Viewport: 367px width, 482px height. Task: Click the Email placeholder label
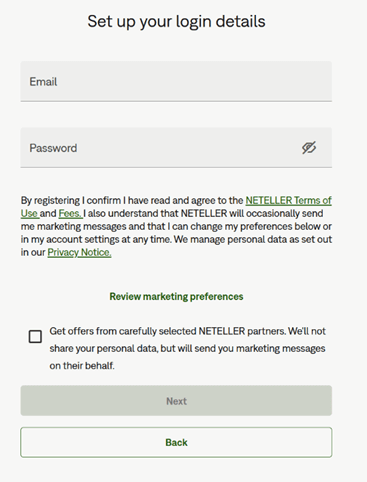(x=43, y=82)
